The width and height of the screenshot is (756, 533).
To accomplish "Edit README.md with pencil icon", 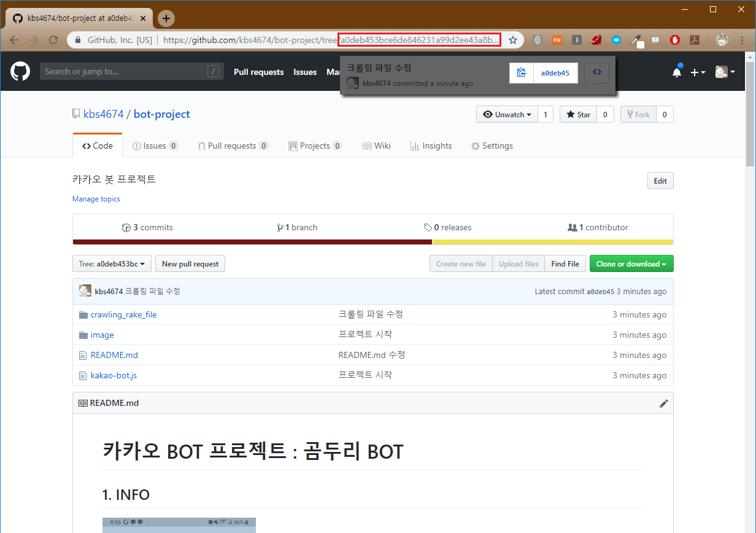I will (x=663, y=403).
